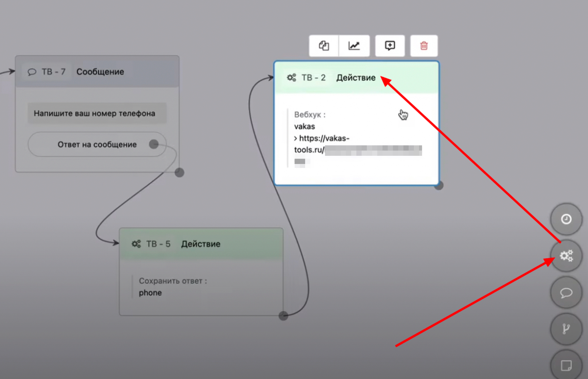Click the add comment icon above TB-2
588x379 pixels.
tap(390, 46)
